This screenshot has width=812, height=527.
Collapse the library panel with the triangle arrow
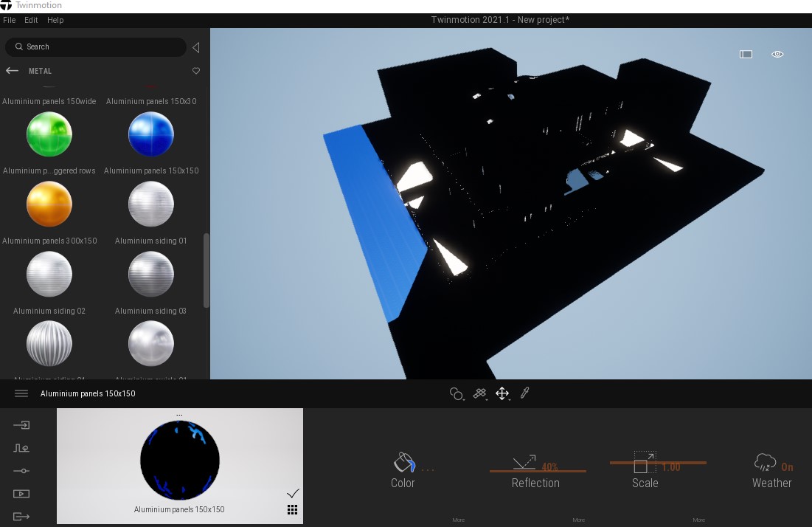click(195, 48)
